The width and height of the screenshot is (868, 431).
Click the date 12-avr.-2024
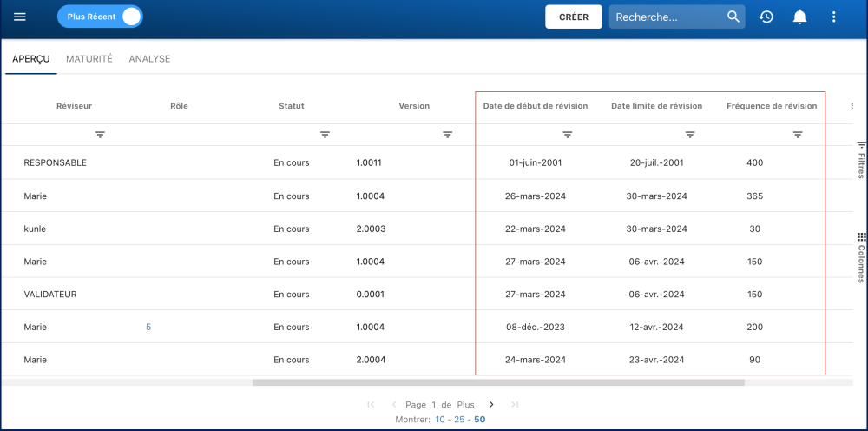[656, 328]
